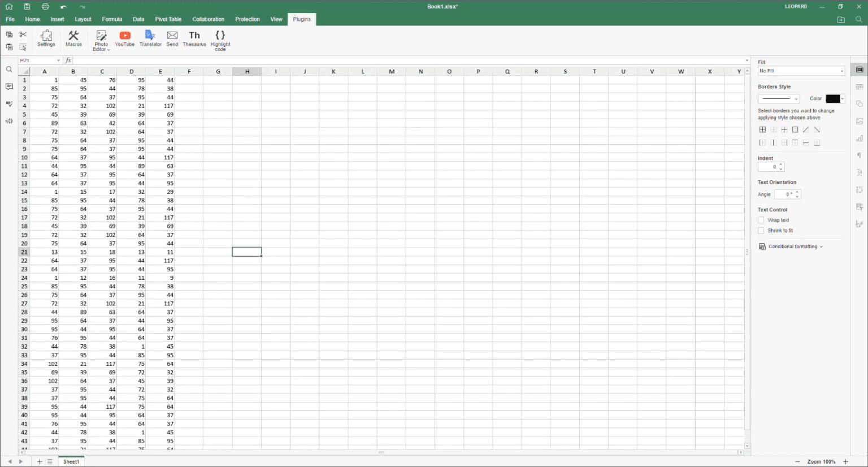The image size is (868, 467).
Task: Apply all borders to selection
Action: pyautogui.click(x=762, y=129)
